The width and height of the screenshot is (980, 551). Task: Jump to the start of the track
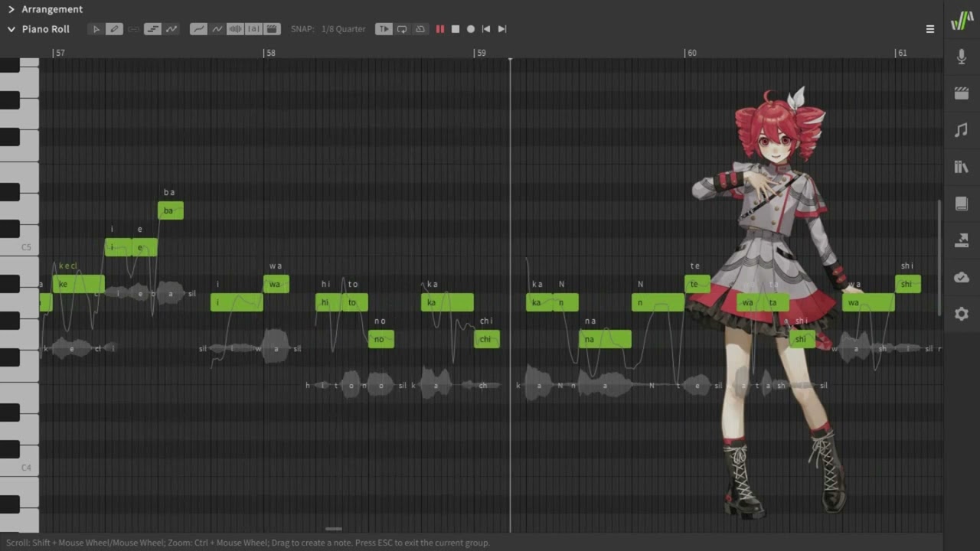click(x=486, y=29)
